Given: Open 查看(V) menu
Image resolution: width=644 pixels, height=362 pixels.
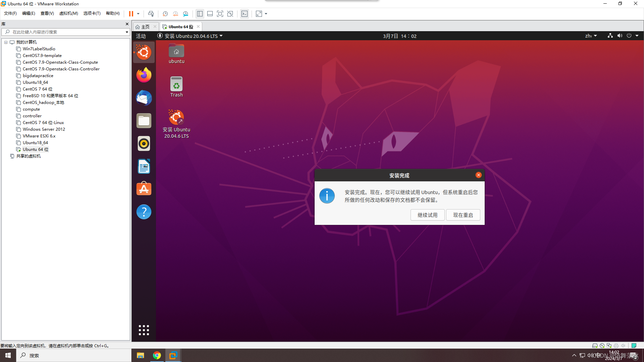Looking at the screenshot, I should click(x=47, y=13).
